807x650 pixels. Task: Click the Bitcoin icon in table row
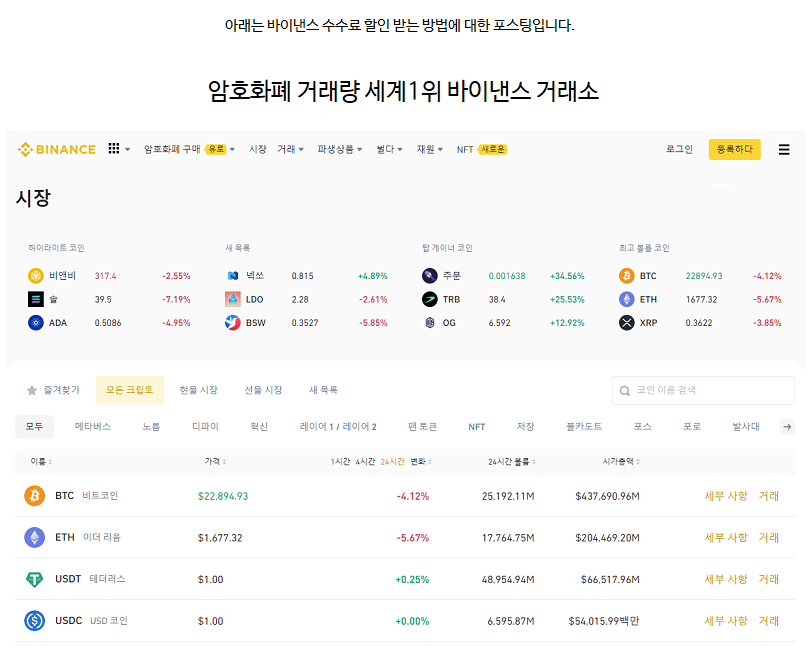pyautogui.click(x=34, y=496)
